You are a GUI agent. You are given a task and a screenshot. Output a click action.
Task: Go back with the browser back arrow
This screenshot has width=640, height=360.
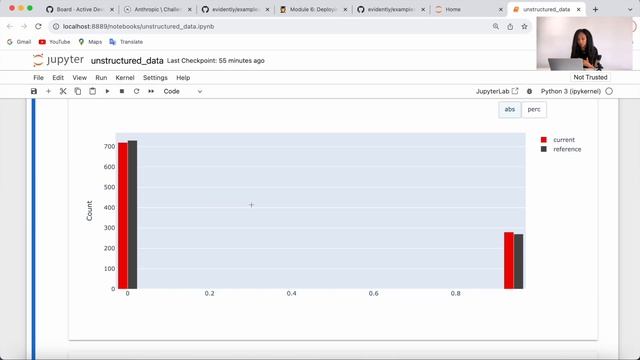click(10, 27)
